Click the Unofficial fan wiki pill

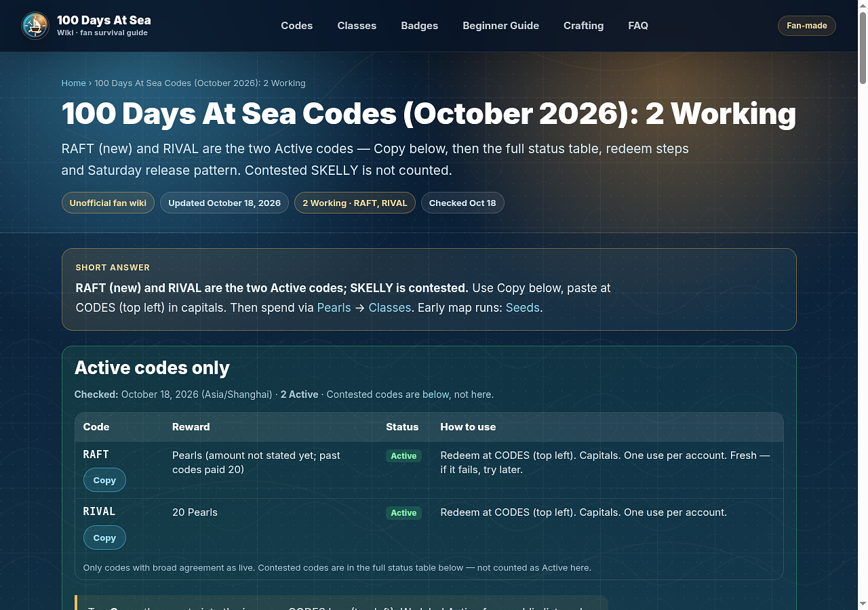[x=108, y=203]
